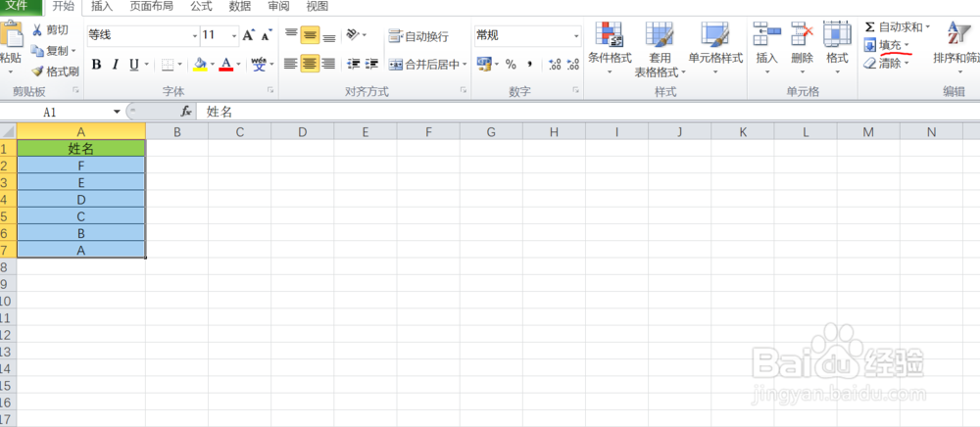Open the font size dropdown 11
This screenshot has height=427, width=980.
tap(234, 35)
